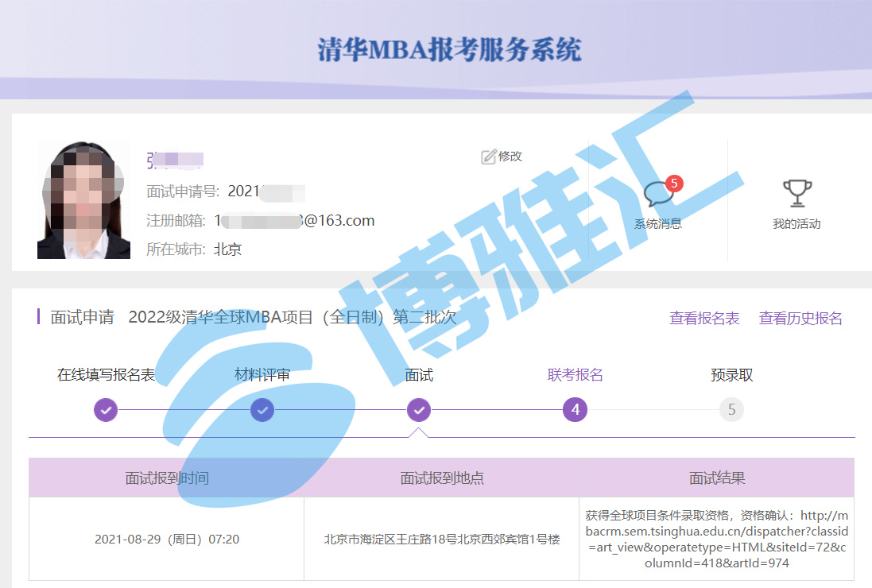Select step 4 circle for 联考报名
Viewport: 872px width, 588px height.
point(575,410)
